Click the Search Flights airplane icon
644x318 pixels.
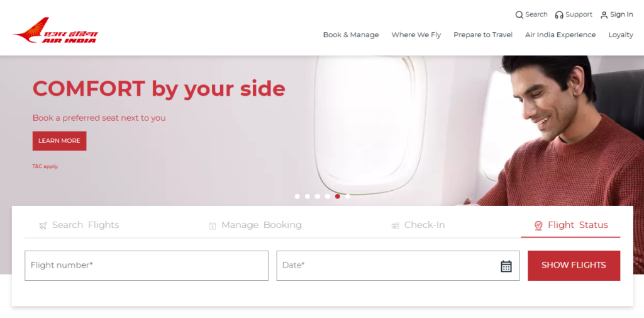point(43,225)
